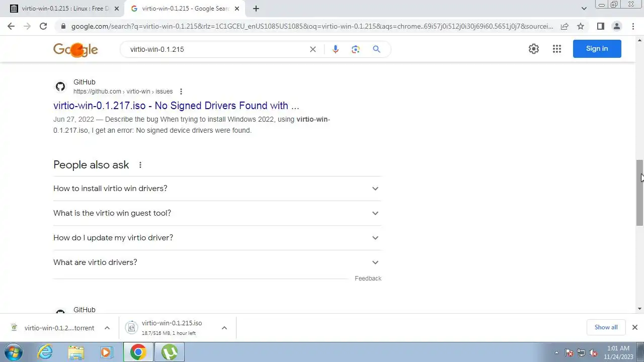Expand What are virtio drivers question

217,262
